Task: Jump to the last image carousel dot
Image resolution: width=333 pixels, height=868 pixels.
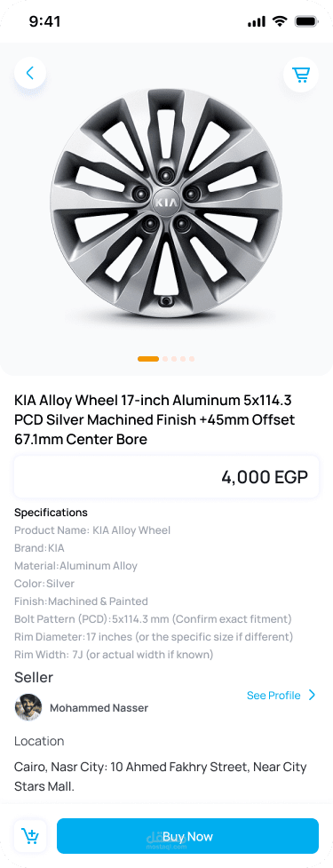Action: [x=192, y=359]
